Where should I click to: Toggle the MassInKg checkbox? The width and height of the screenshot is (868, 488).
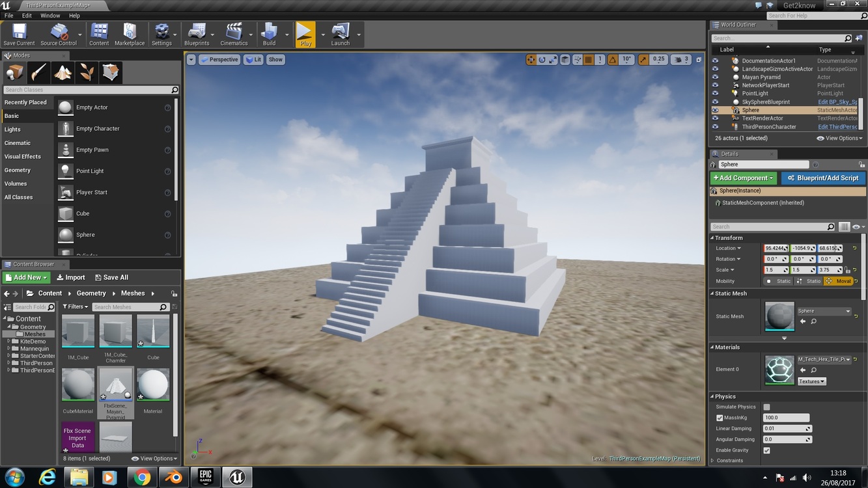[x=720, y=418]
